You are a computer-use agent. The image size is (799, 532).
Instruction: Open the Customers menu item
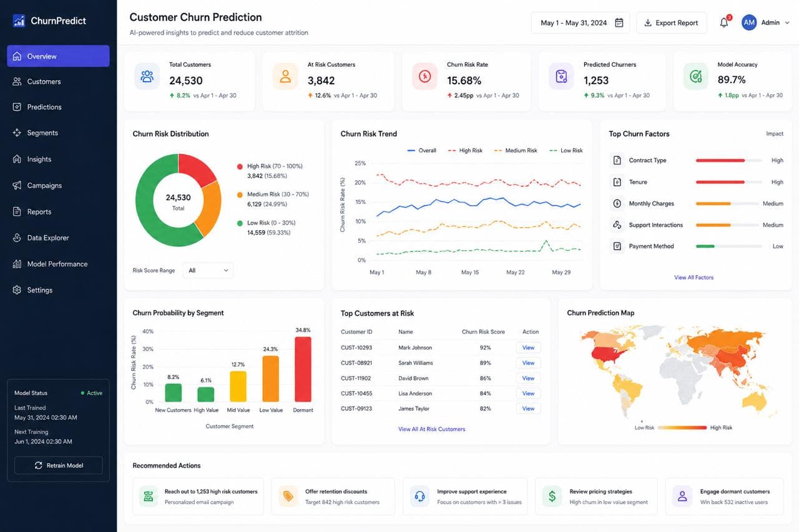[58, 82]
